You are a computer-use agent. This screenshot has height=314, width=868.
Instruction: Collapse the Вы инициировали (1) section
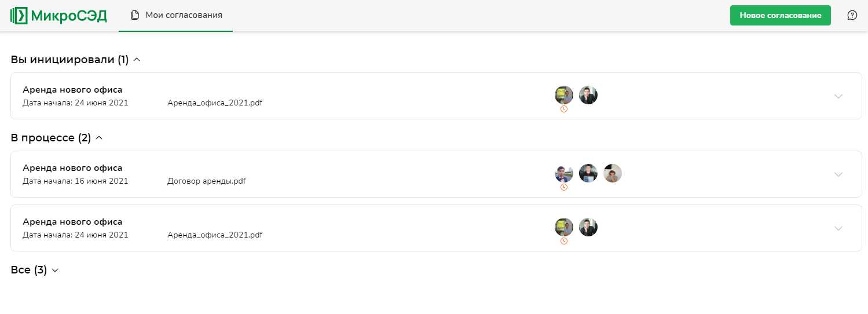point(137,60)
